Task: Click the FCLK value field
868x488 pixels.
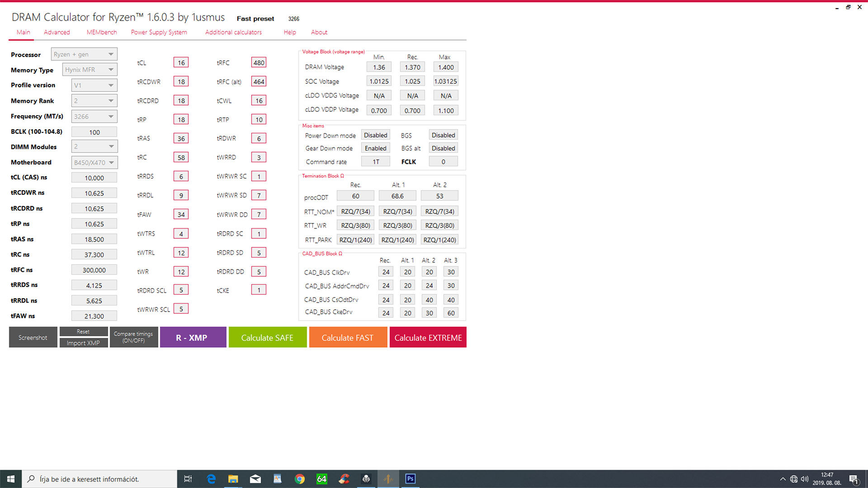Action: tap(443, 161)
